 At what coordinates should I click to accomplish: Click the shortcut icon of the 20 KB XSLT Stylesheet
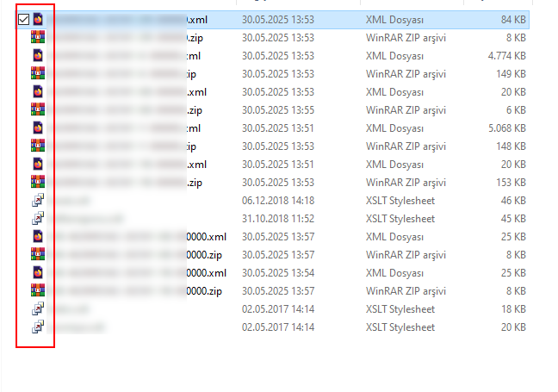pyautogui.click(x=38, y=327)
